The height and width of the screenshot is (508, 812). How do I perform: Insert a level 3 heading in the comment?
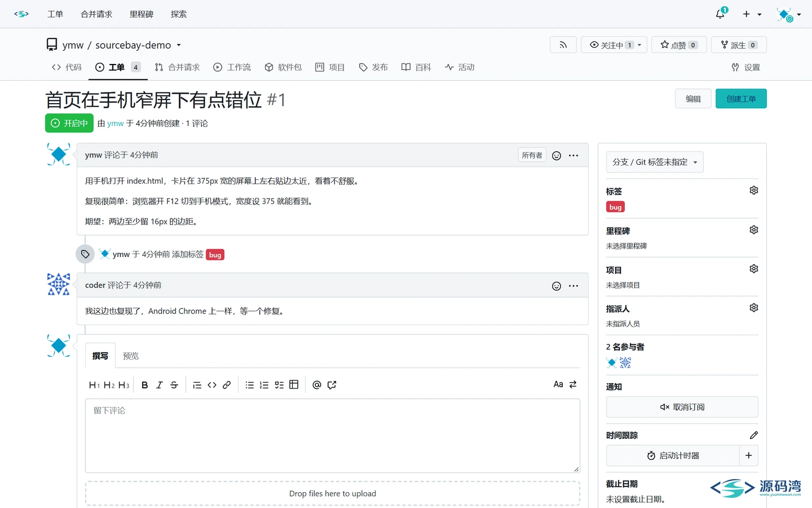(x=124, y=385)
